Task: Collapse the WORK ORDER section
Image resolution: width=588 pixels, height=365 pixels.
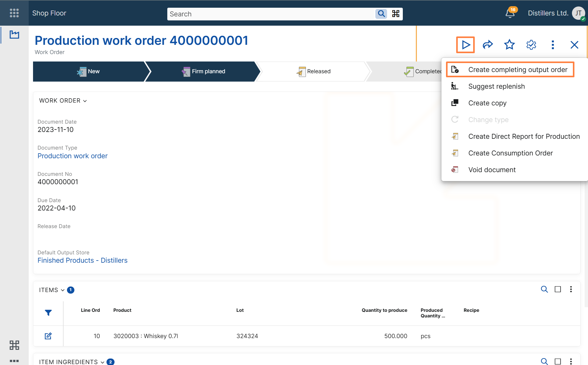Action: [x=85, y=100]
